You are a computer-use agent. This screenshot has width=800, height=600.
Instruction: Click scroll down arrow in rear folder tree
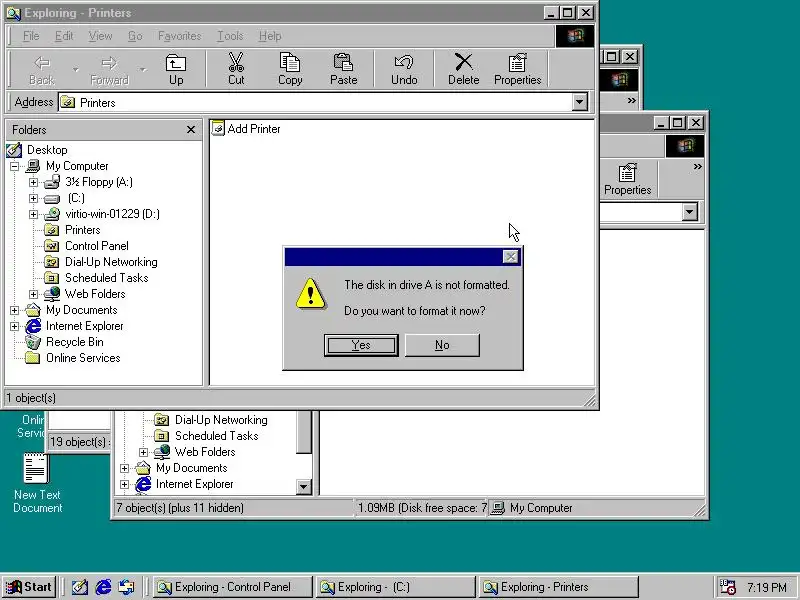(x=304, y=486)
